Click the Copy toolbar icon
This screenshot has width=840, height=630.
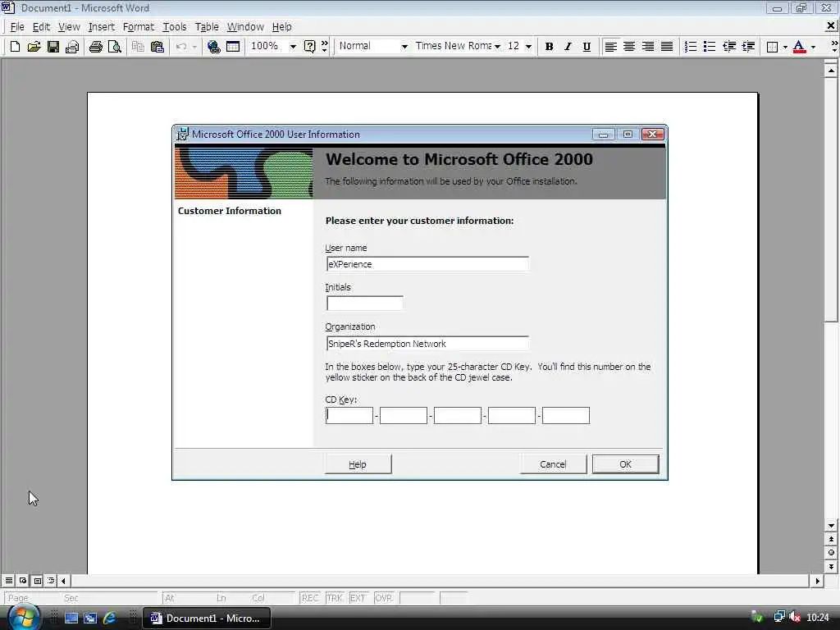(138, 47)
